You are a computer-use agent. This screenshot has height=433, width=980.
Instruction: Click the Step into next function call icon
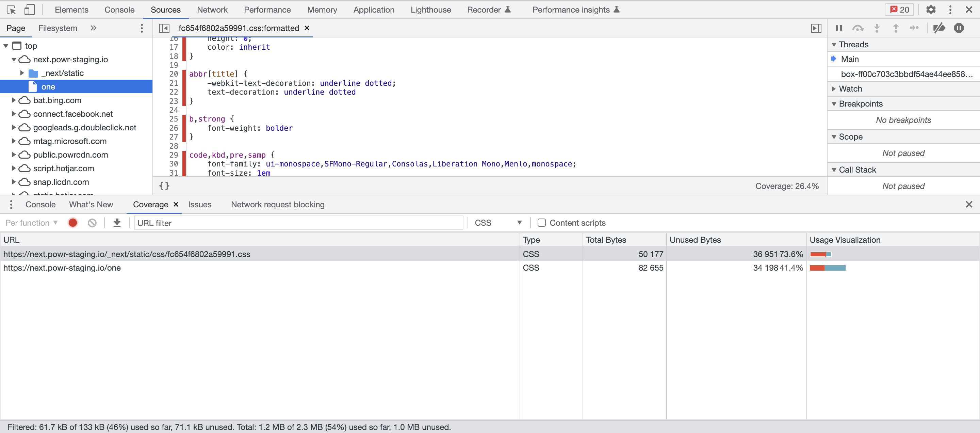coord(877,28)
